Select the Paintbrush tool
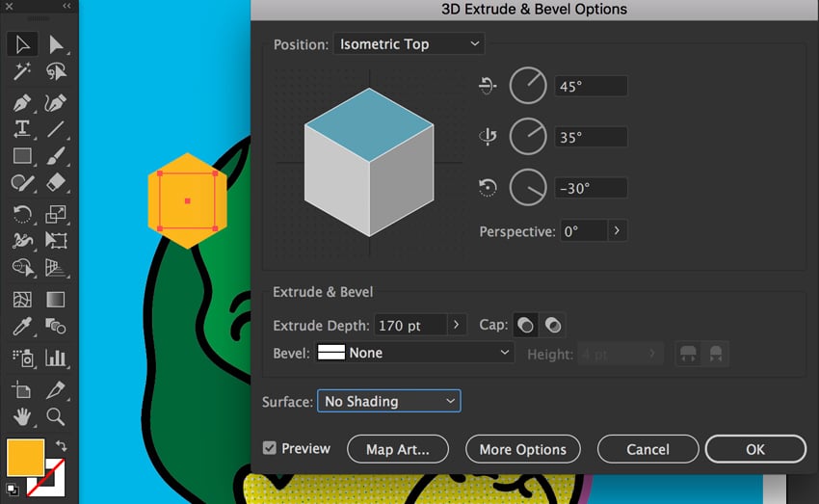 coord(55,156)
